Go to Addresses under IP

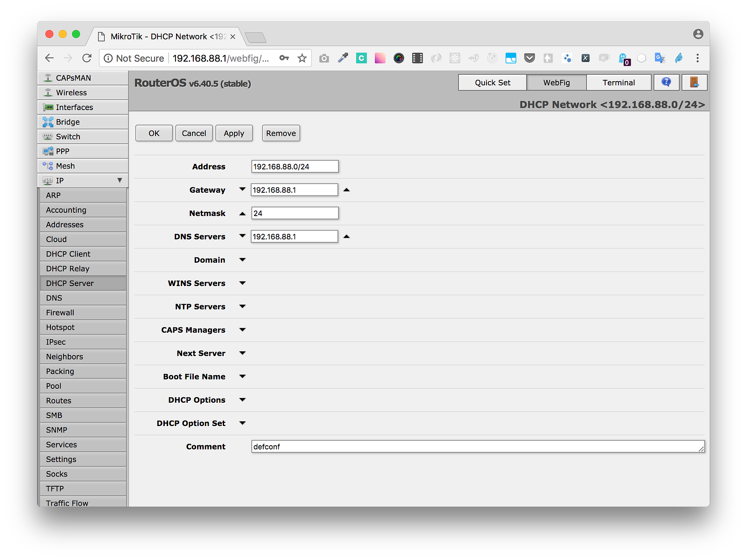(x=83, y=224)
